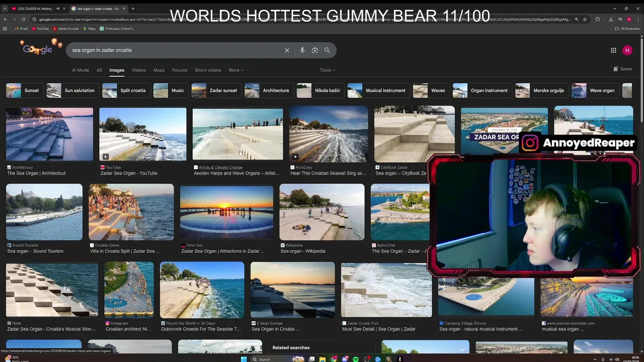Click in the search box text field
The height and width of the screenshot is (362, 644).
coord(176,50)
